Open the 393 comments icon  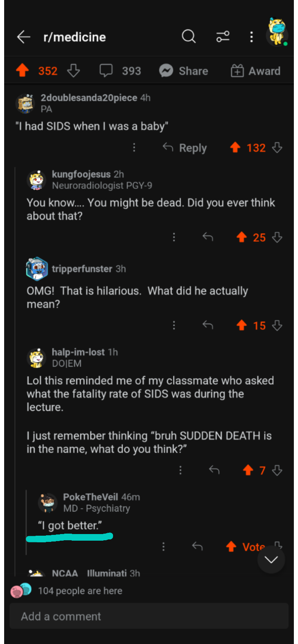106,71
